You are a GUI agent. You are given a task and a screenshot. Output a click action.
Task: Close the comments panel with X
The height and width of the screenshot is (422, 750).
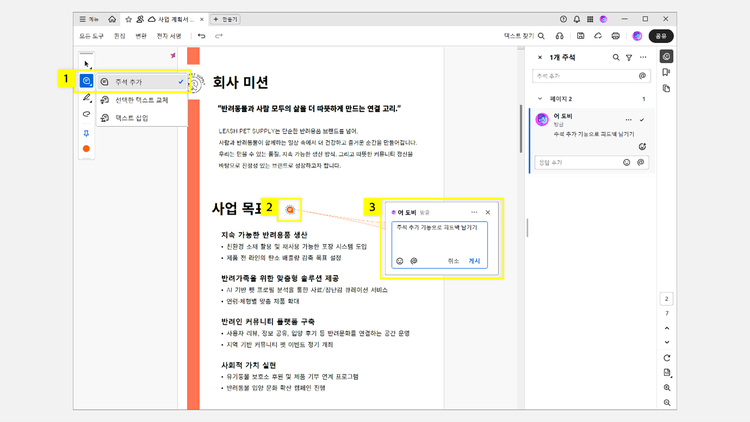pyautogui.click(x=540, y=57)
